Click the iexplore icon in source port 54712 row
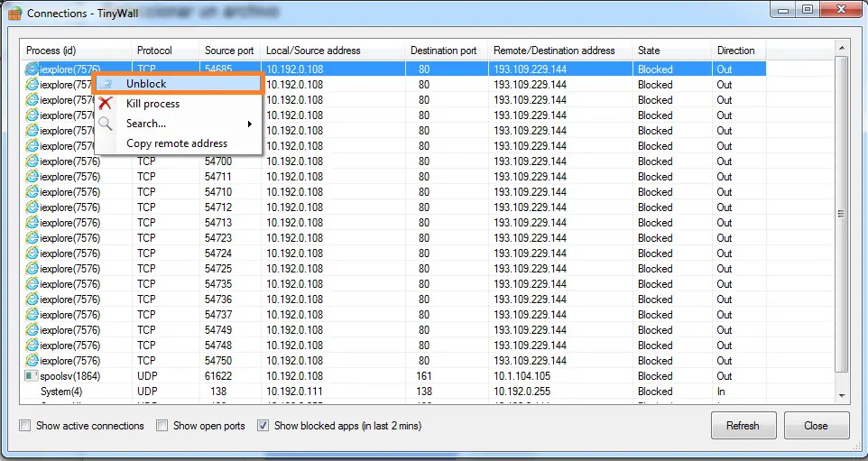868x461 pixels. pos(32,207)
